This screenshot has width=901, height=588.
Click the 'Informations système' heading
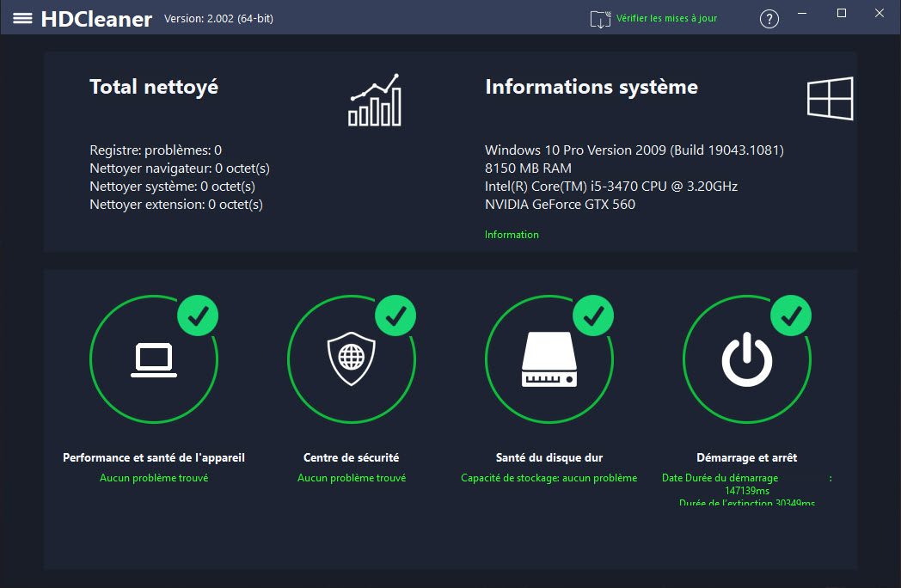[591, 87]
